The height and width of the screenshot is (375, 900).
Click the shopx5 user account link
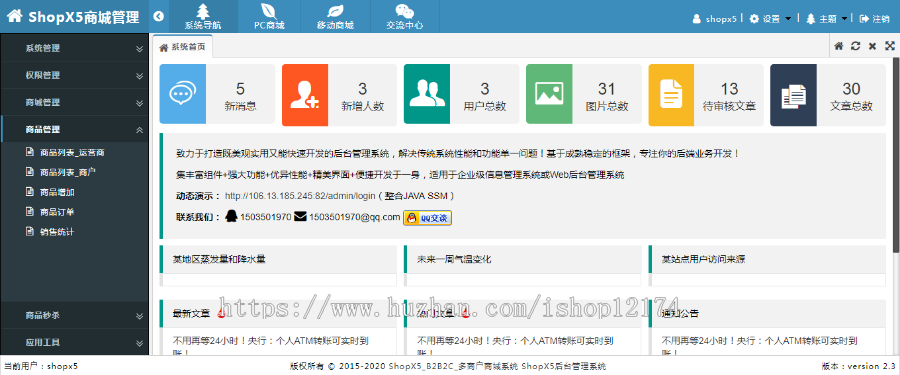[x=715, y=18]
